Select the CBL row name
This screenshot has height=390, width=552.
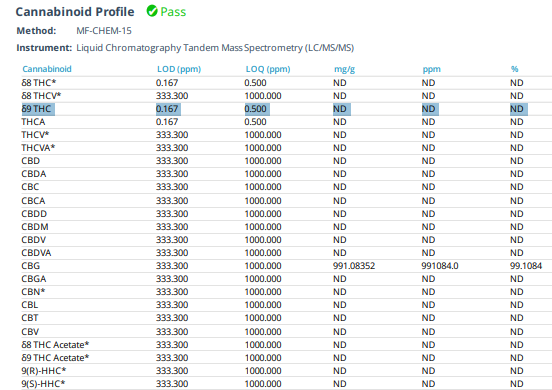(30, 305)
